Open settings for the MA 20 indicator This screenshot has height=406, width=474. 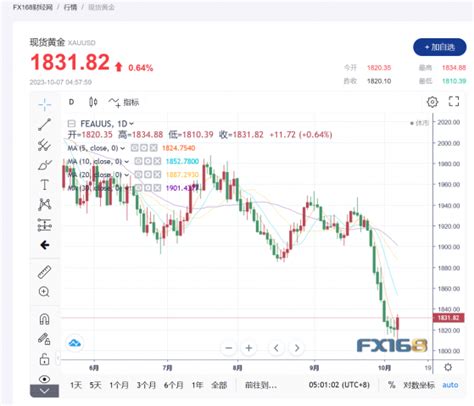(148, 174)
